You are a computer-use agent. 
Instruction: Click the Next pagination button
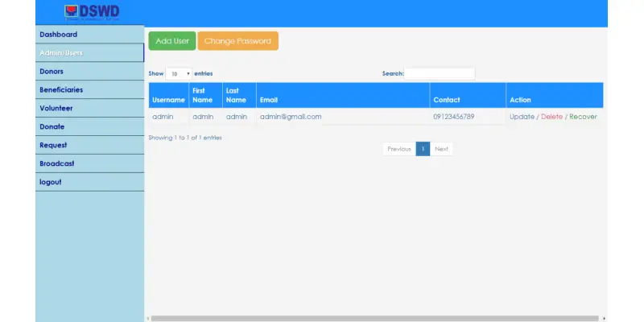point(441,149)
